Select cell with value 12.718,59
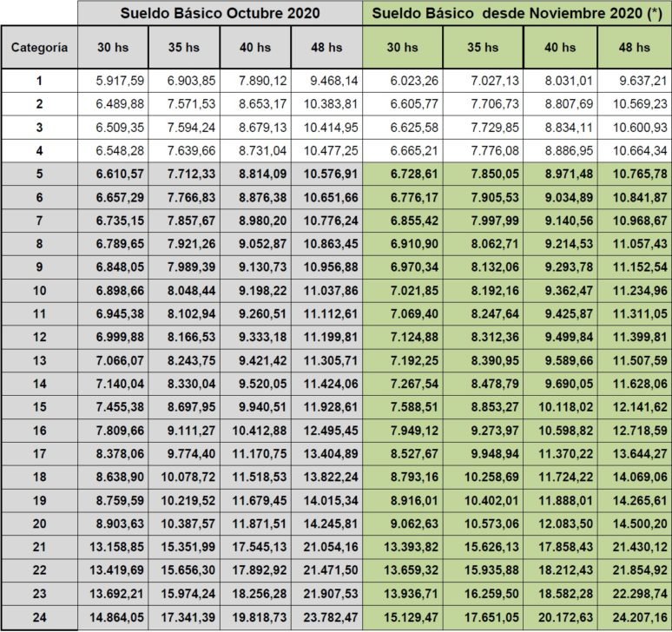 coord(635,431)
